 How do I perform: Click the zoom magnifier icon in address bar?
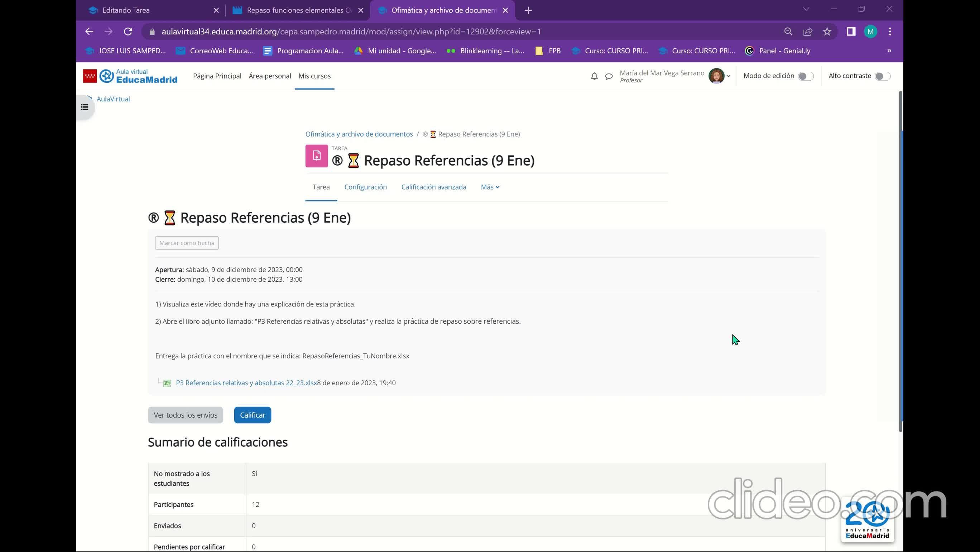click(788, 32)
